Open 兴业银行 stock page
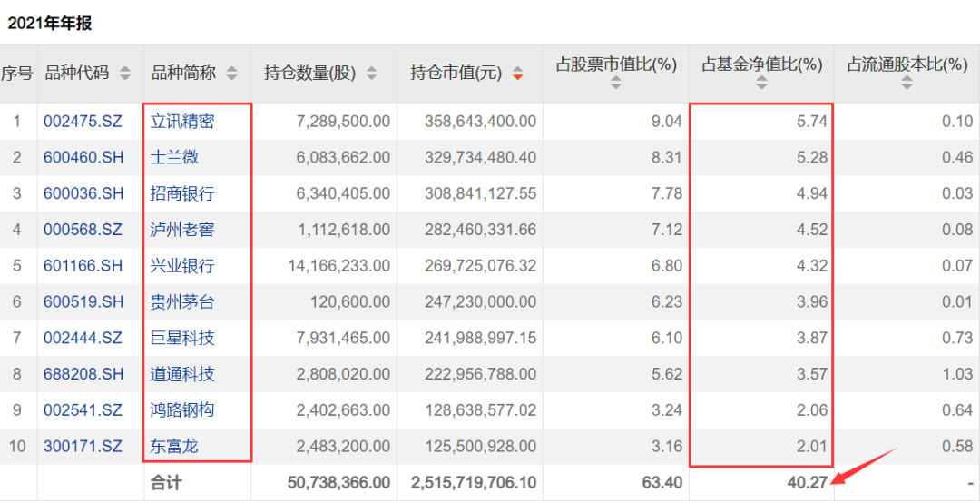The width and height of the screenshot is (980, 503). (182, 267)
